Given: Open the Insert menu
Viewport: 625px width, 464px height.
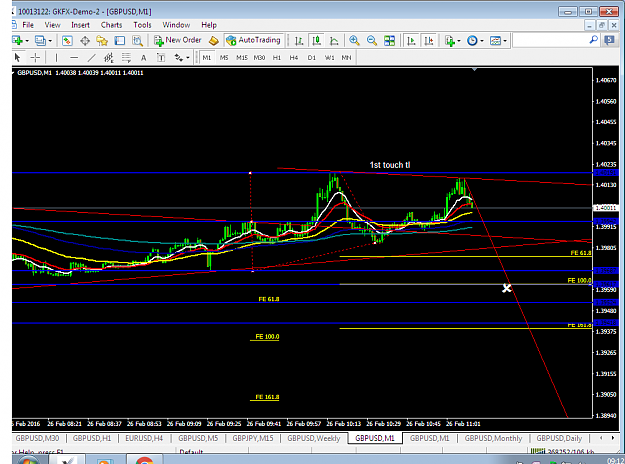Looking at the screenshot, I should (x=81, y=25).
